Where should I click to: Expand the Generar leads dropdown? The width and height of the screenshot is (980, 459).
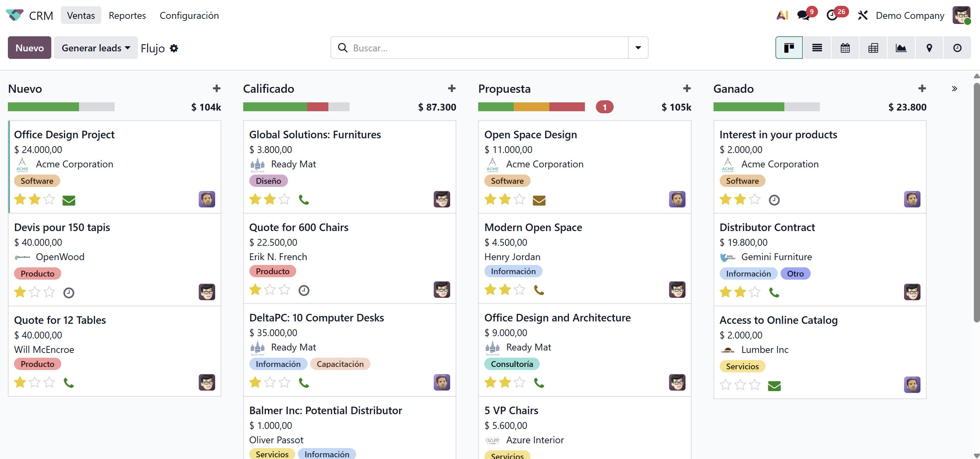coord(96,48)
